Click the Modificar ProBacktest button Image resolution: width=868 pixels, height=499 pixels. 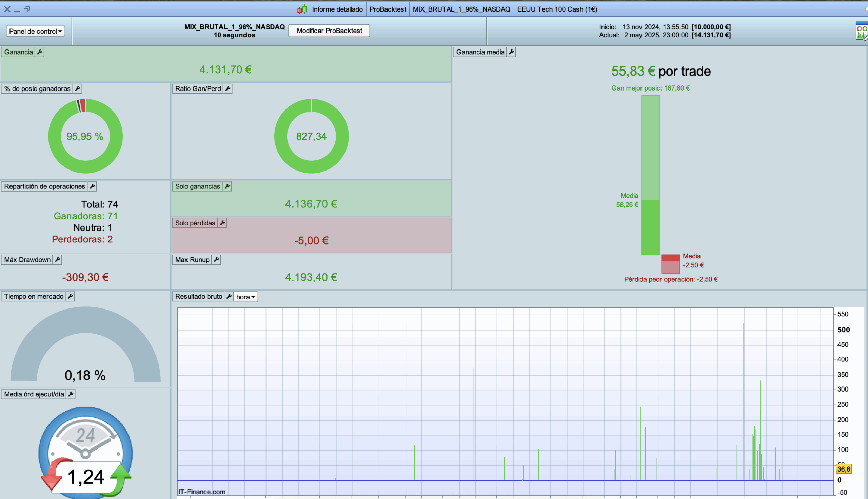pos(329,31)
